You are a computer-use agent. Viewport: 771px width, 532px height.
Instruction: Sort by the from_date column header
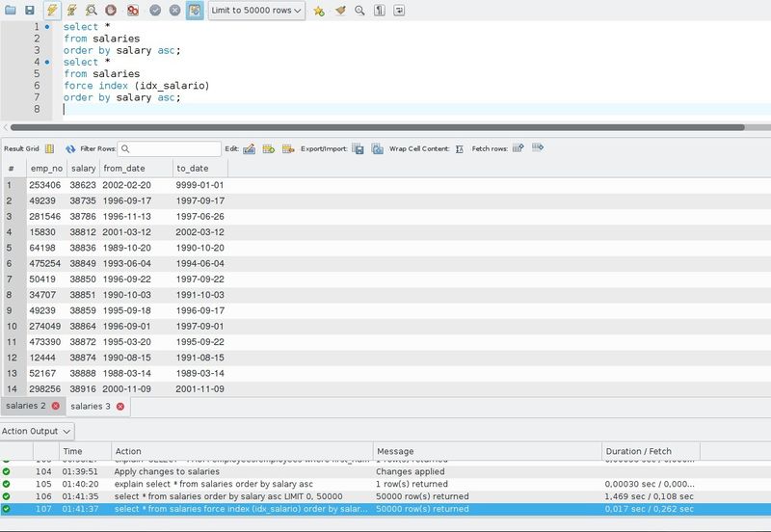pyautogui.click(x=136, y=168)
